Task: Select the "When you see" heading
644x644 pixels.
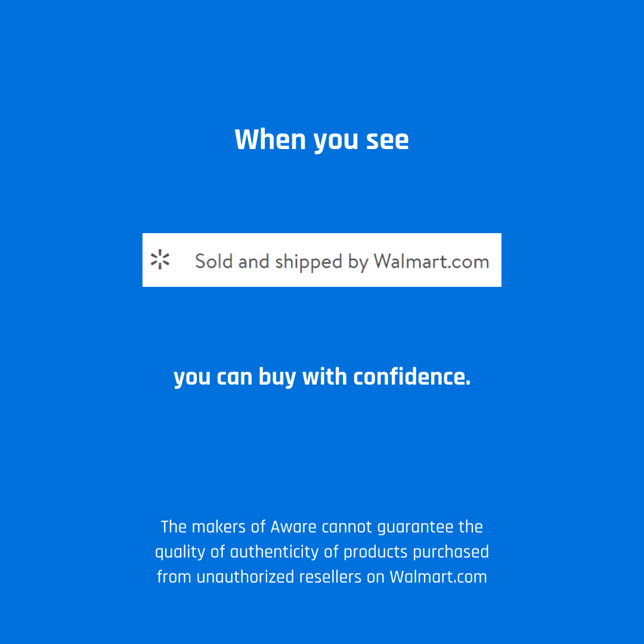Action: coord(321,140)
